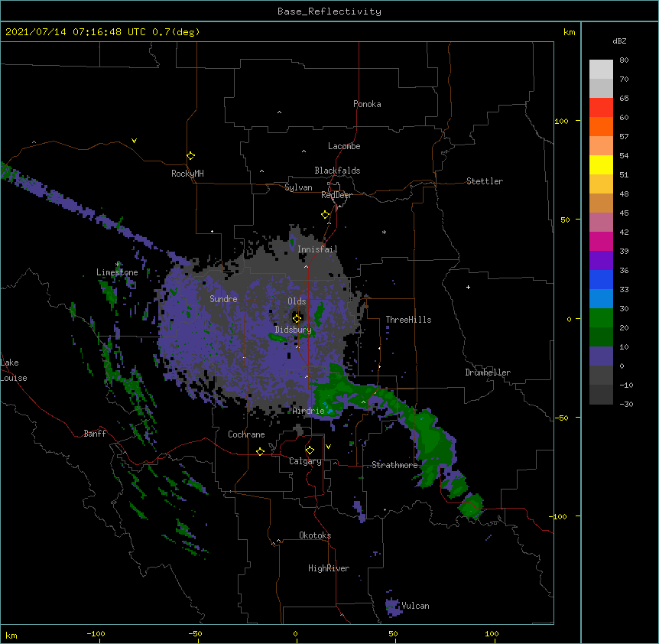Click the Stettler label
The image size is (659, 644).
[x=485, y=181]
